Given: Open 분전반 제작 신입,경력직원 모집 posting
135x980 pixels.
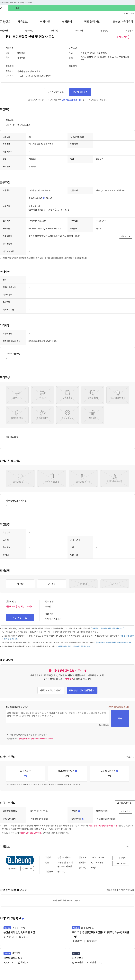Looking at the screenshot, I should click(19, 932).
